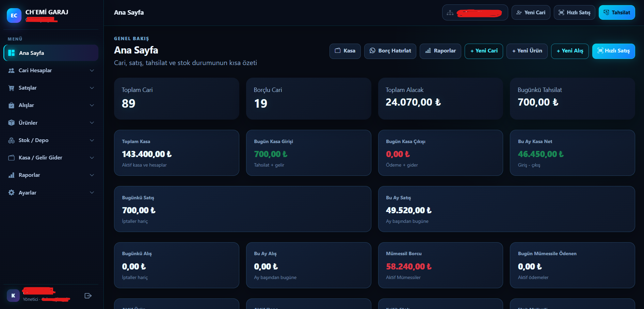Expand the Kasa / Gelir Gider chevron

[92, 158]
